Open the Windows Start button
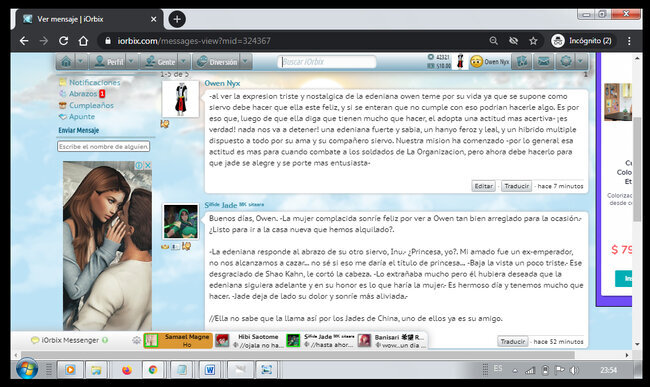This screenshot has height=387, width=650. [x=27, y=369]
